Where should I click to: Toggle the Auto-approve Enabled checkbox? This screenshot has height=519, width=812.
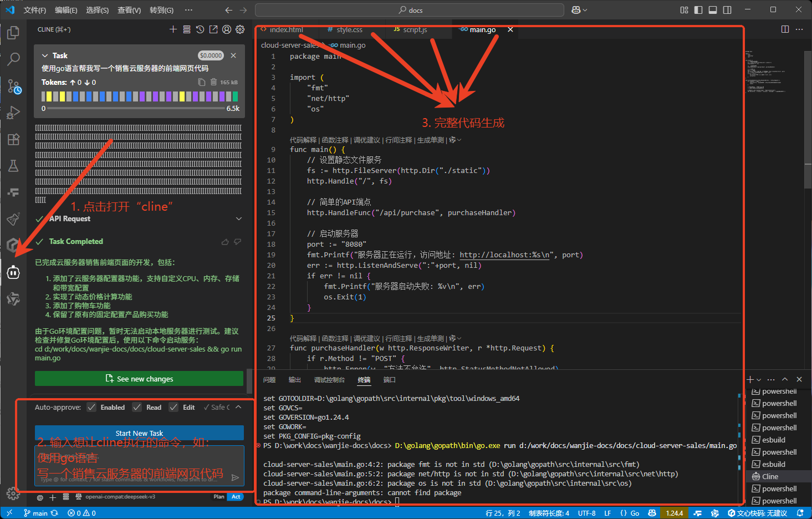(x=92, y=408)
